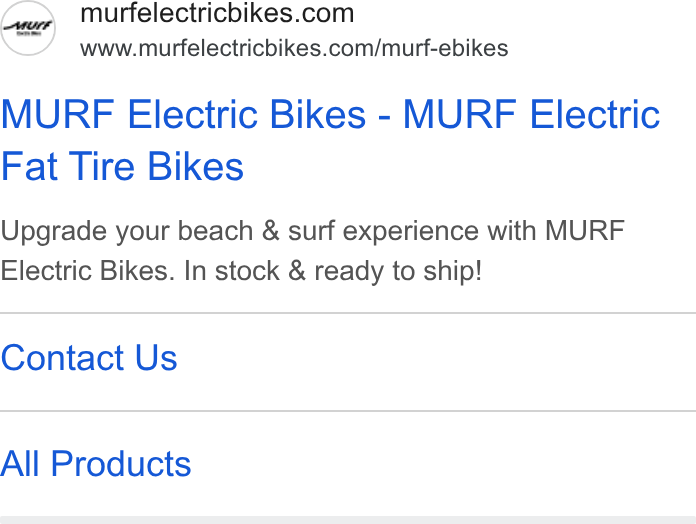Browse All Products from the sitelinks
The width and height of the screenshot is (696, 524).
tap(95, 464)
